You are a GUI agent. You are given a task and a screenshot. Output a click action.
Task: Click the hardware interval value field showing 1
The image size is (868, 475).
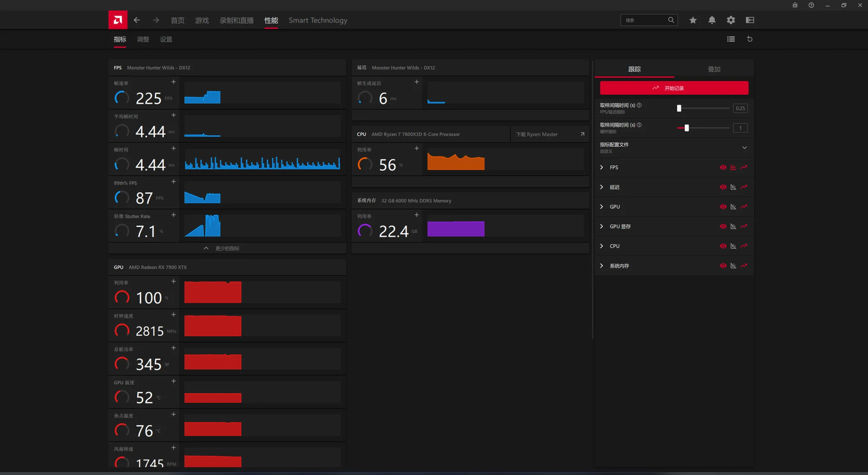[x=740, y=128]
